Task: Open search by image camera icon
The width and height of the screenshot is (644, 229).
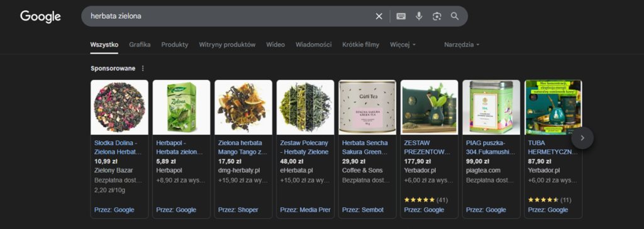Action: point(436,16)
